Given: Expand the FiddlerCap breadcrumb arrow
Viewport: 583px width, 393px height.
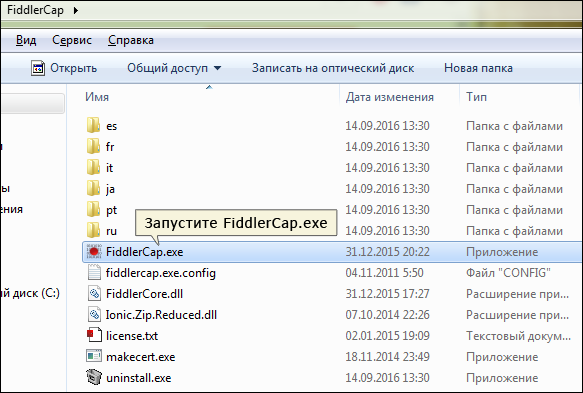Looking at the screenshot, I should 76,10.
